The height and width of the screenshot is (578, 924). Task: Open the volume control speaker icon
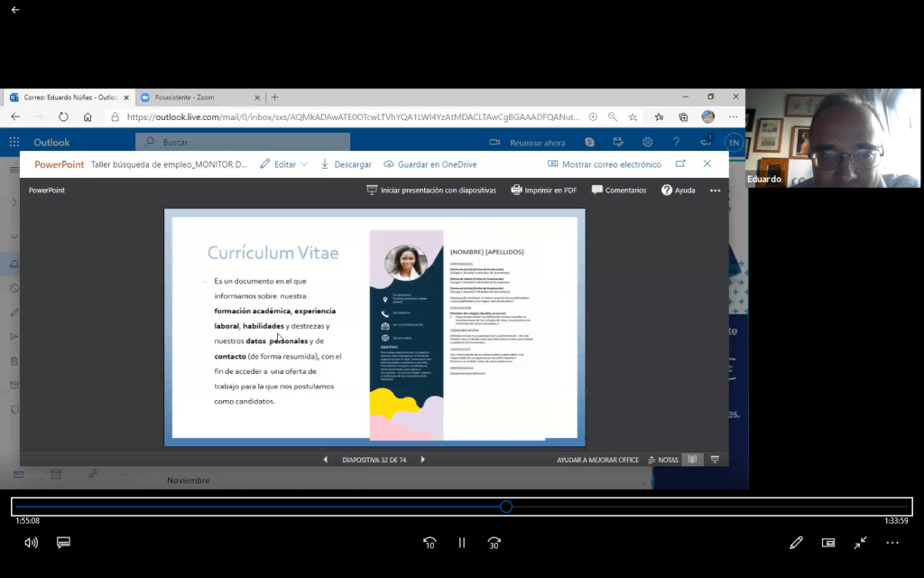pyautogui.click(x=31, y=543)
